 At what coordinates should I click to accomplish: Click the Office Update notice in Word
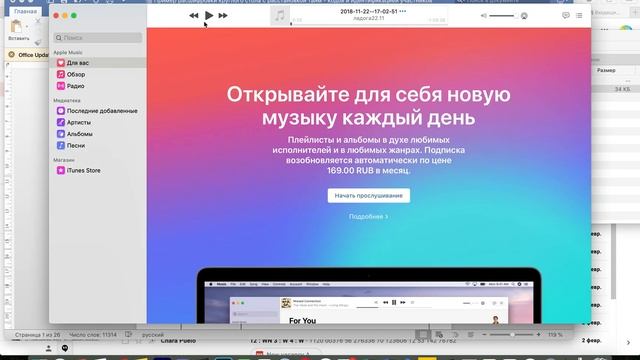click(x=28, y=55)
